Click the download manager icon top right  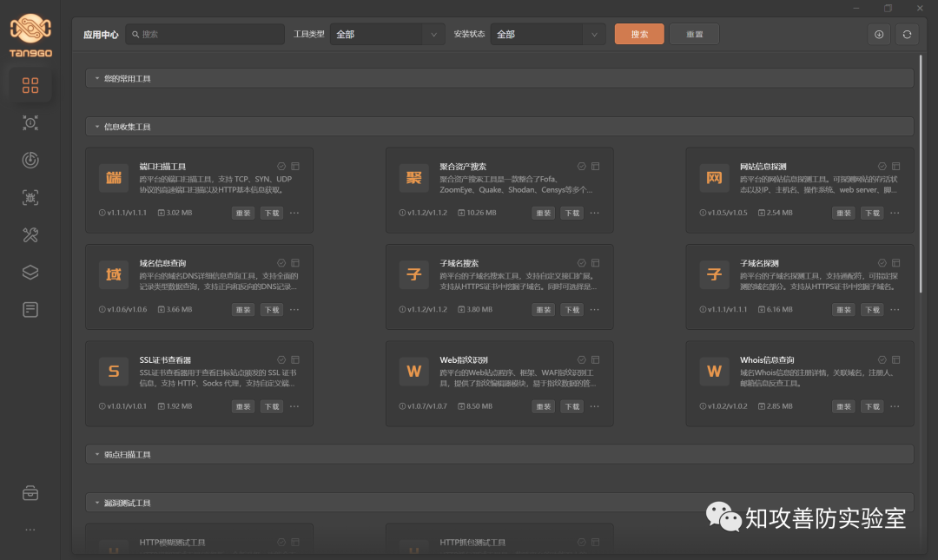point(879,34)
